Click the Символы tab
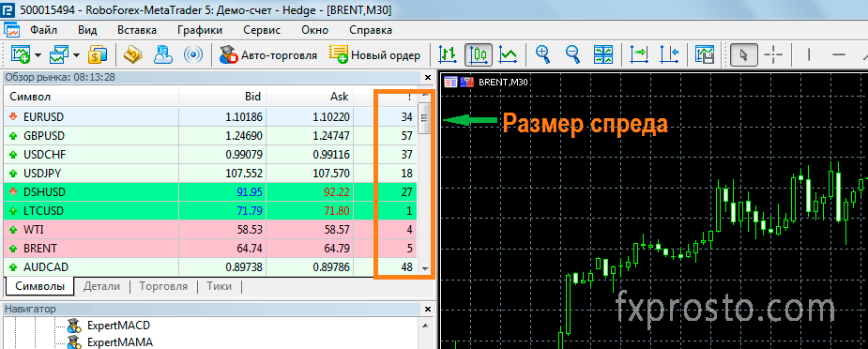Image resolution: width=868 pixels, height=349 pixels. (39, 286)
